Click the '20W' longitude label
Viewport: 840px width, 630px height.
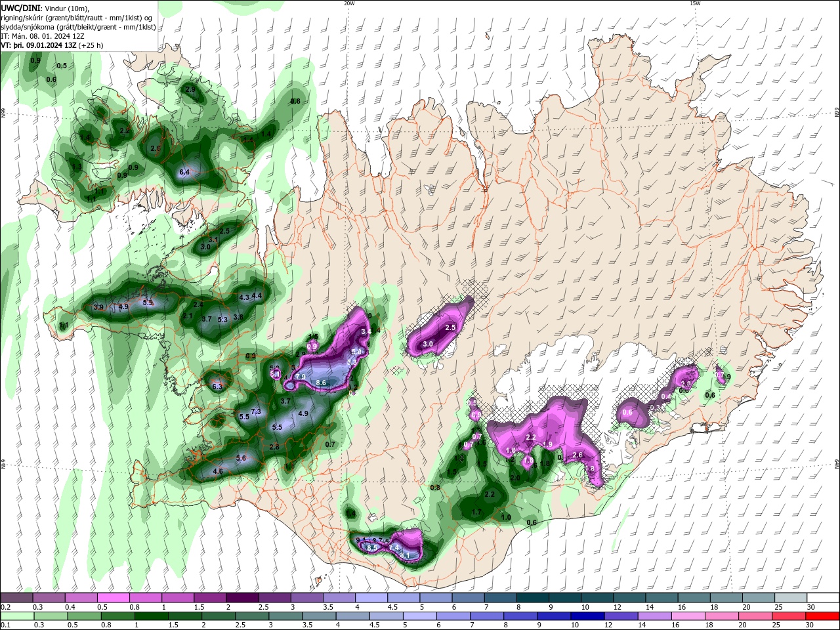pyautogui.click(x=349, y=3)
